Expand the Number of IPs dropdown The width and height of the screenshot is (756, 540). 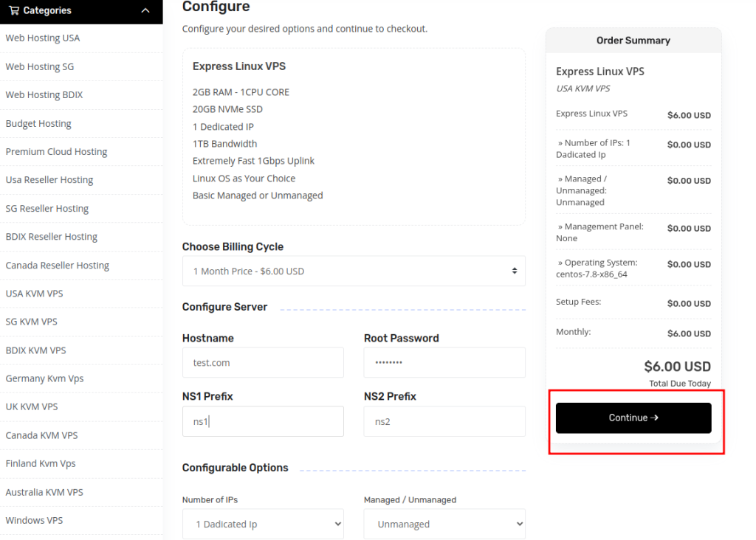pyautogui.click(x=263, y=524)
